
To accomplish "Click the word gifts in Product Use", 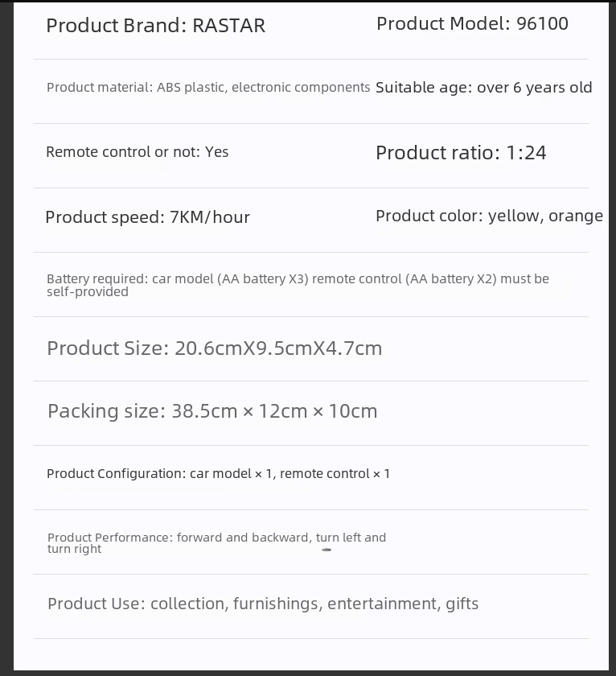I will click(x=462, y=604).
